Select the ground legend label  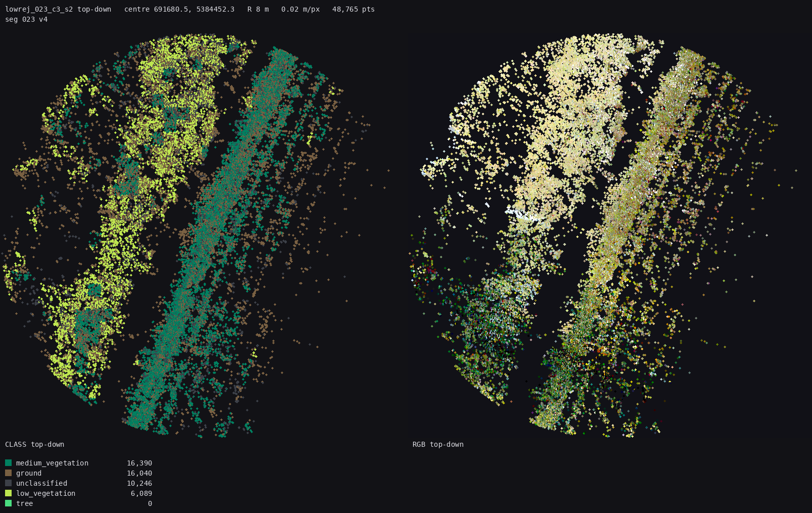29,473
